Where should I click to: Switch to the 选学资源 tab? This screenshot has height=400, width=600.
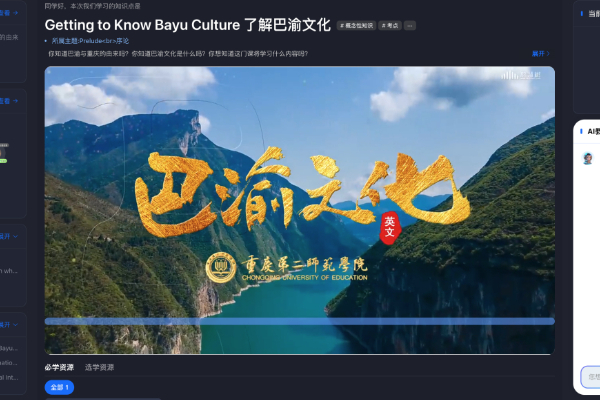pyautogui.click(x=99, y=367)
